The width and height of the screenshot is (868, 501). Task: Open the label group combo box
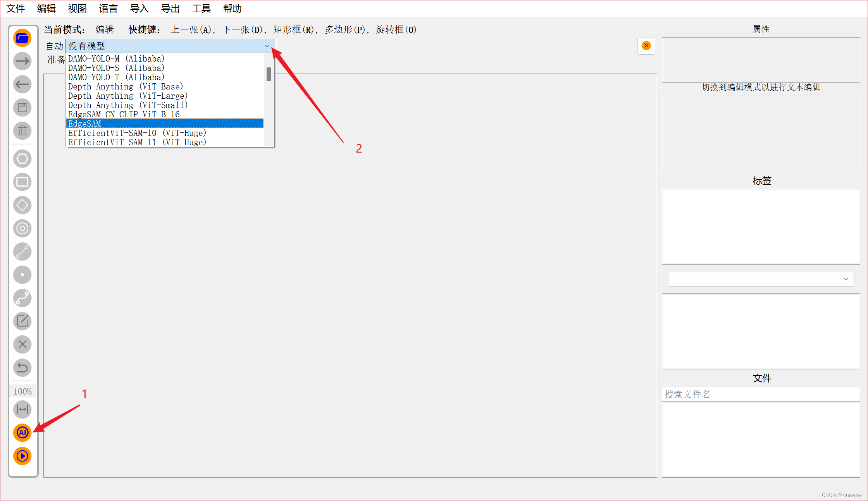[x=760, y=279]
